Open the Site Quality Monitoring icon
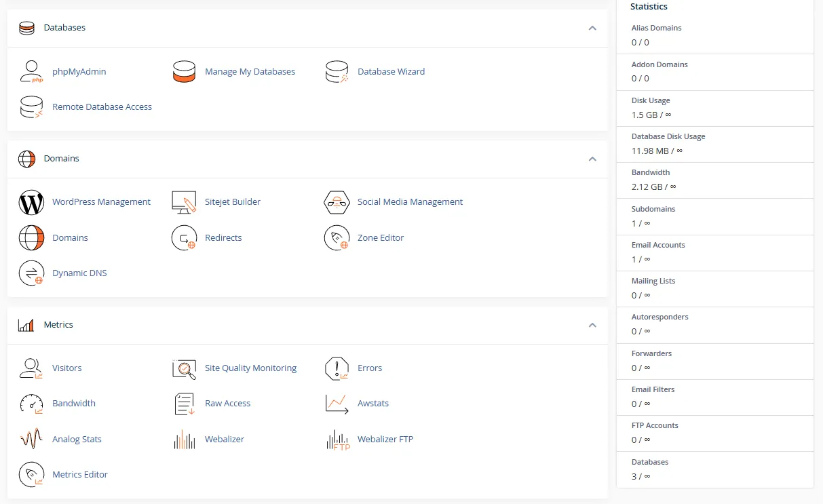Image resolution: width=823 pixels, height=504 pixels. pos(184,368)
